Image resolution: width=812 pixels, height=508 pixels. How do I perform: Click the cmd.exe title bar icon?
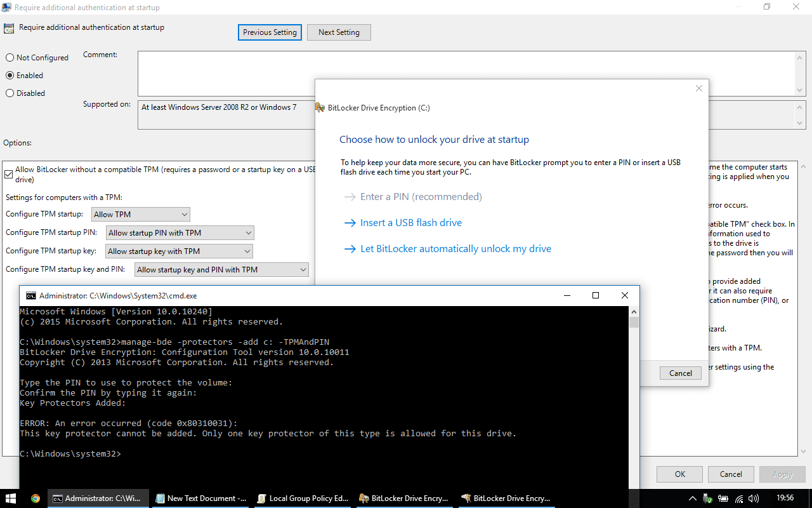30,295
